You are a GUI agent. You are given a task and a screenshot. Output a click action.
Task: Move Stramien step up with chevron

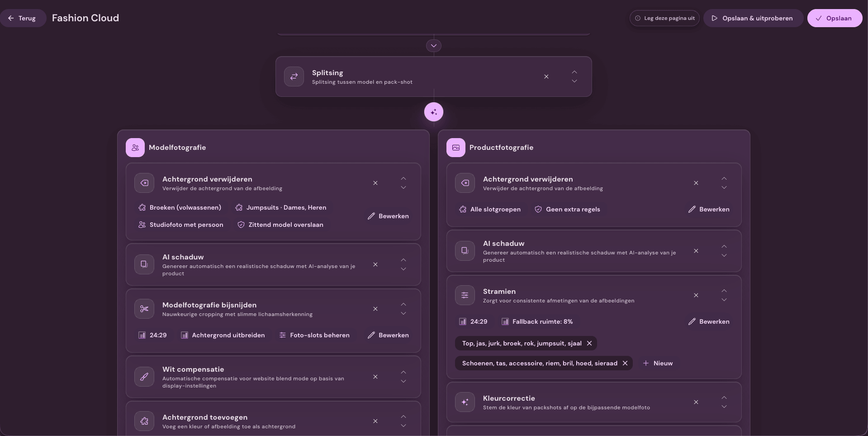click(724, 291)
